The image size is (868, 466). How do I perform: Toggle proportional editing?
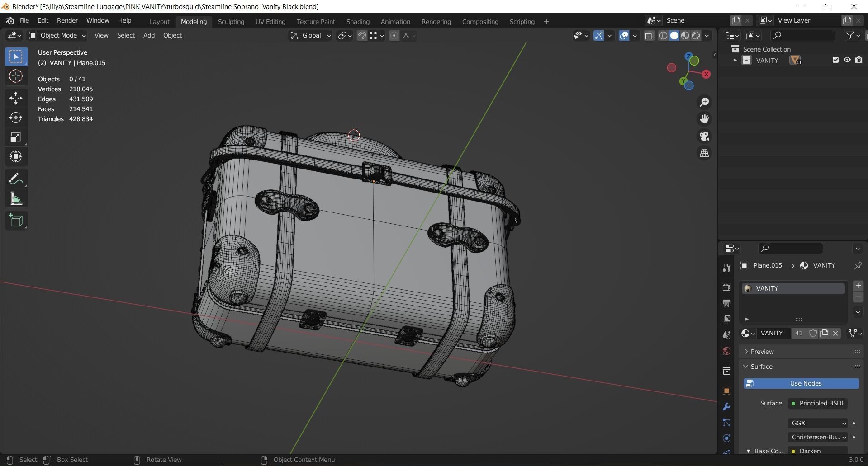coord(394,35)
